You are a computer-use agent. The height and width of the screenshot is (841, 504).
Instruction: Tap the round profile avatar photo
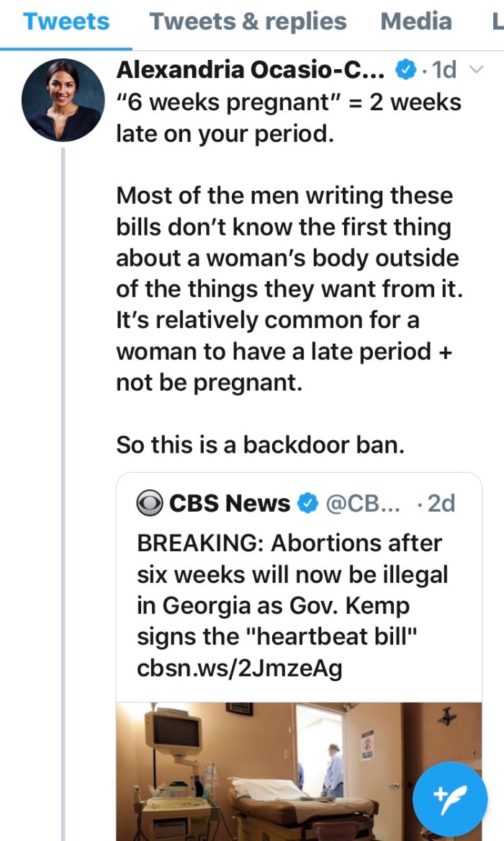tap(63, 100)
